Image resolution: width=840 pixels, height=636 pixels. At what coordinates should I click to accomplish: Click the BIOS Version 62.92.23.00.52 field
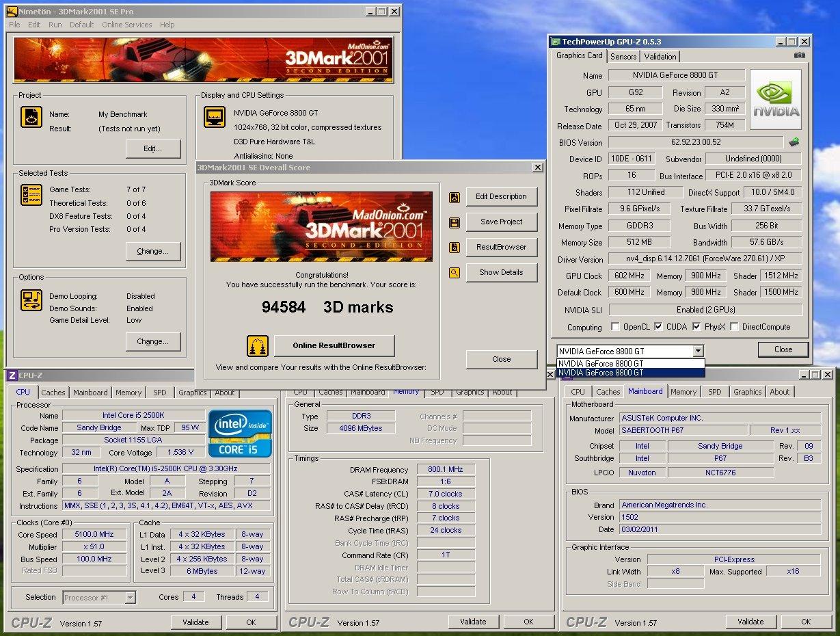coord(696,142)
